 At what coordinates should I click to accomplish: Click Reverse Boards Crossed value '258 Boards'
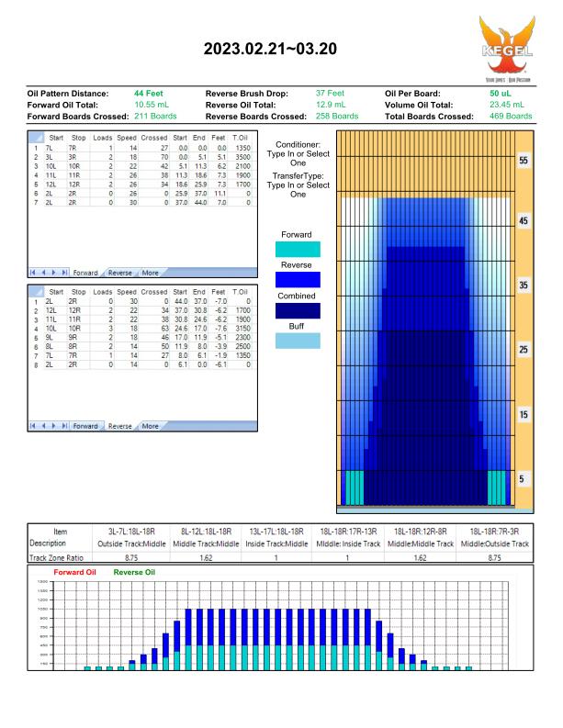click(337, 116)
